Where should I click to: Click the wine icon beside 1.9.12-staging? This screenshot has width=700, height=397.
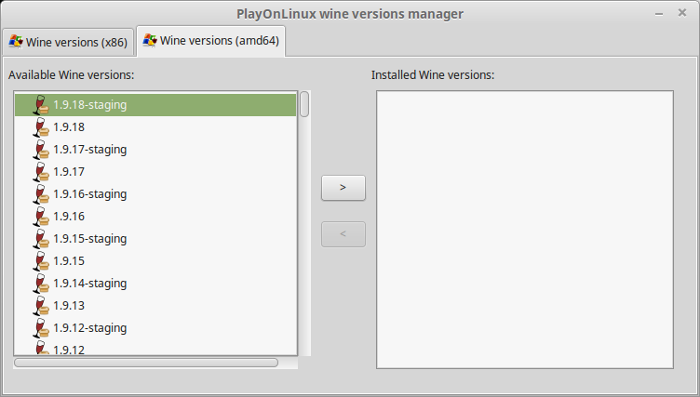pyautogui.click(x=41, y=328)
